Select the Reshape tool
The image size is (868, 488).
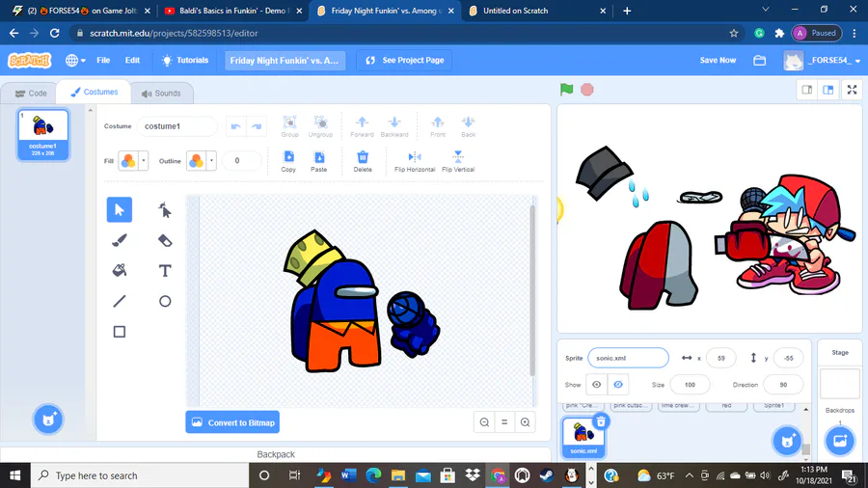pos(165,209)
